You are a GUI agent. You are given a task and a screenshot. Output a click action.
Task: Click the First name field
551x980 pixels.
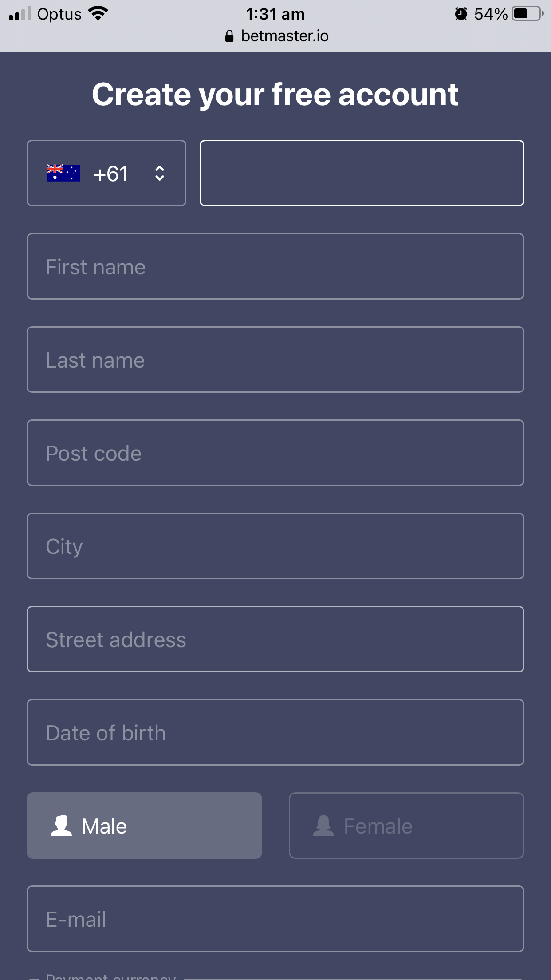pyautogui.click(x=275, y=266)
